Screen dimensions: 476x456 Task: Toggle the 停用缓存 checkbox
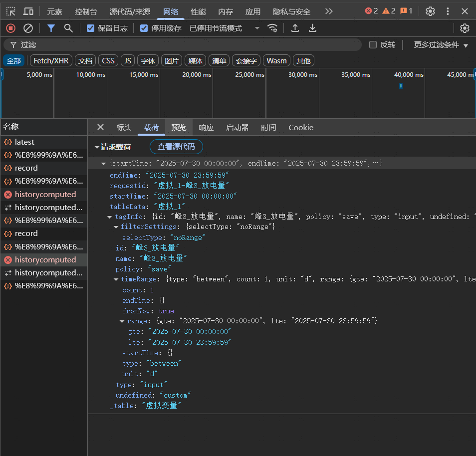[x=144, y=28]
